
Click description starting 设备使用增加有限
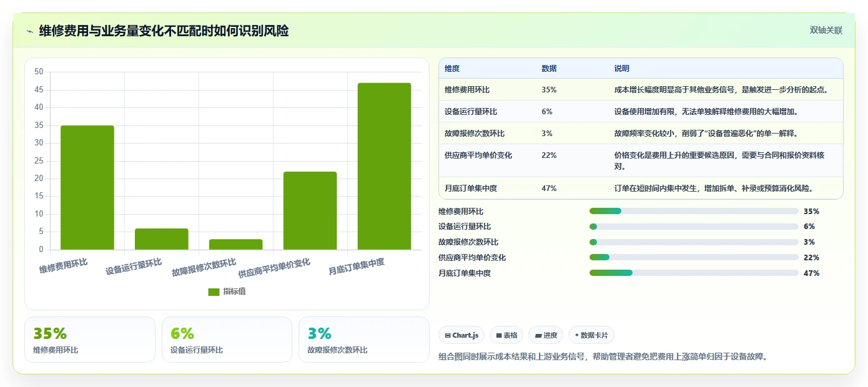706,112
